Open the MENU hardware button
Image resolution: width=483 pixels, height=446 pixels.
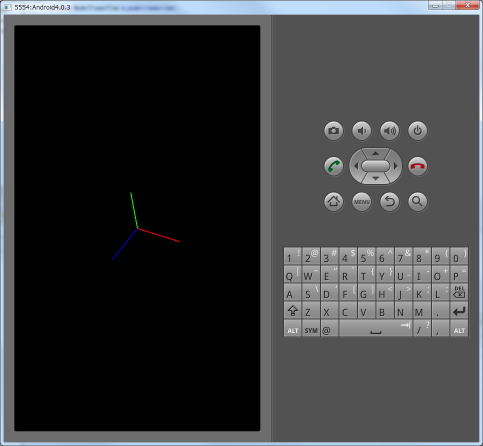361,201
